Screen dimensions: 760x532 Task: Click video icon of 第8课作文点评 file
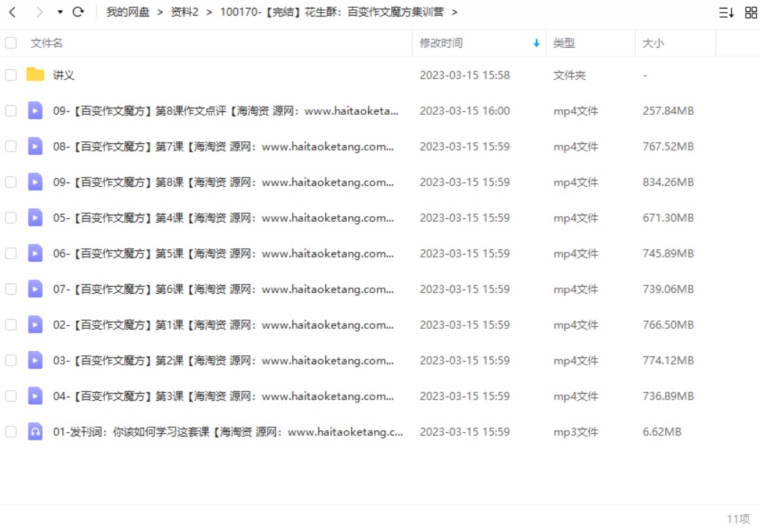coord(35,111)
